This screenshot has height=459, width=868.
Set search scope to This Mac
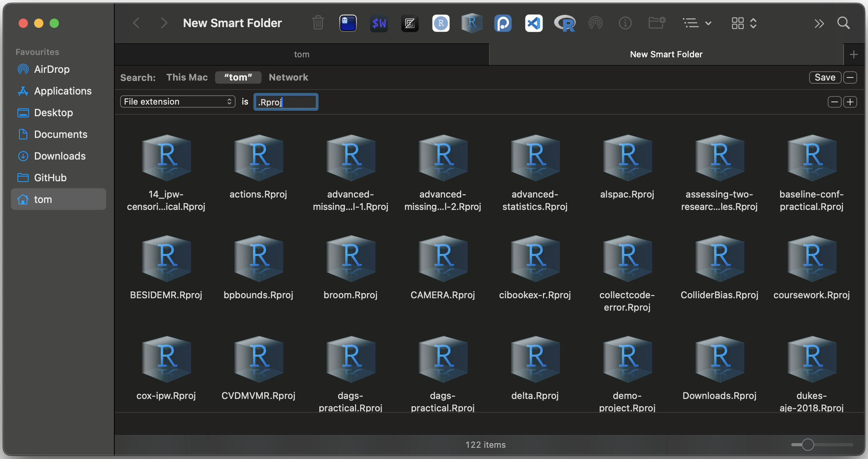coord(187,77)
